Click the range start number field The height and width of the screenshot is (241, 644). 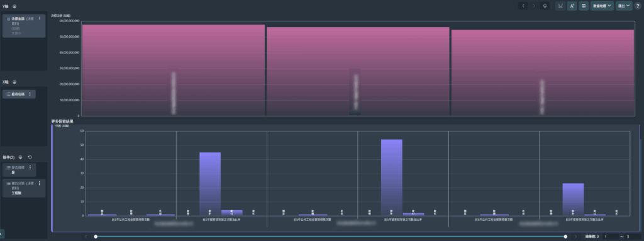[610, 237]
